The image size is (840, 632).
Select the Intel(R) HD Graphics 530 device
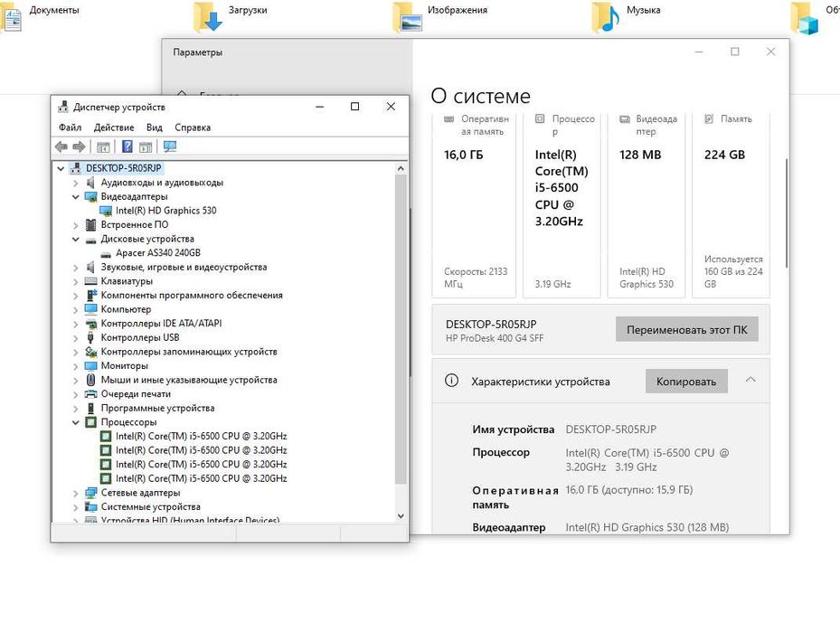[166, 211]
